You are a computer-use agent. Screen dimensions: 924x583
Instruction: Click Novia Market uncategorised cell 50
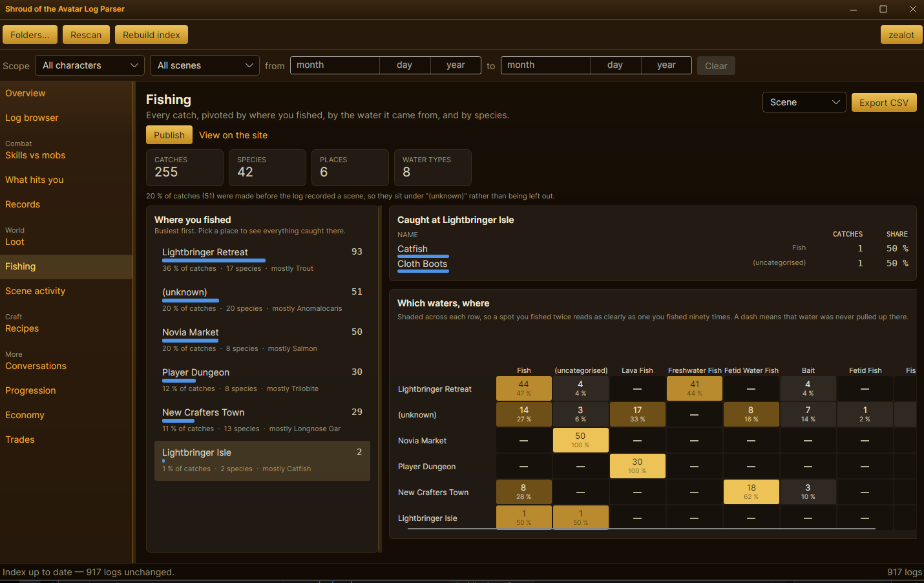580,440
